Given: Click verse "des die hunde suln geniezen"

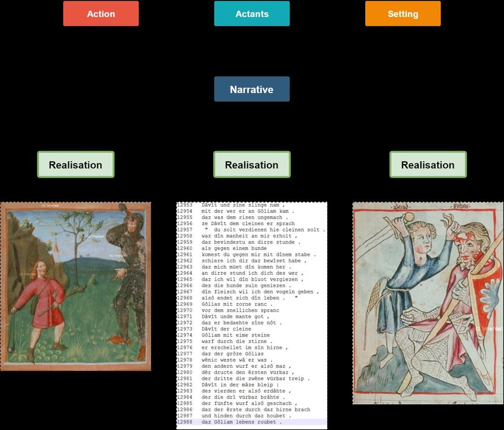Looking at the screenshot, I should pos(246,285).
